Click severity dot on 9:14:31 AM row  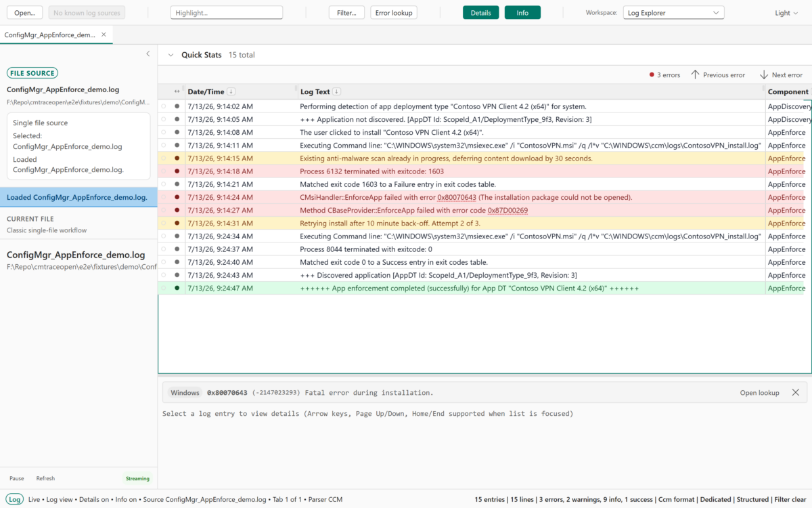point(177,223)
